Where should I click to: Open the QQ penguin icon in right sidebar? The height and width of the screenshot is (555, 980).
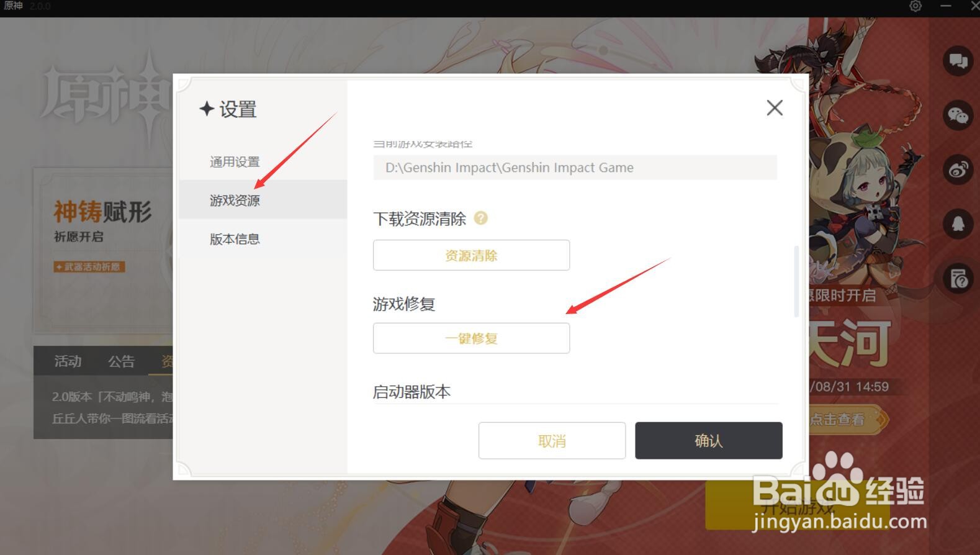pos(958,223)
